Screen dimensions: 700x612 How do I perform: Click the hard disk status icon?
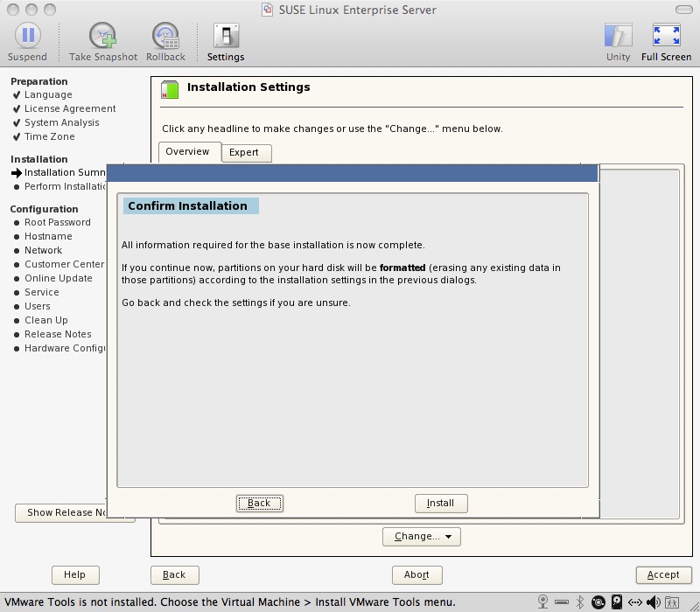click(617, 602)
